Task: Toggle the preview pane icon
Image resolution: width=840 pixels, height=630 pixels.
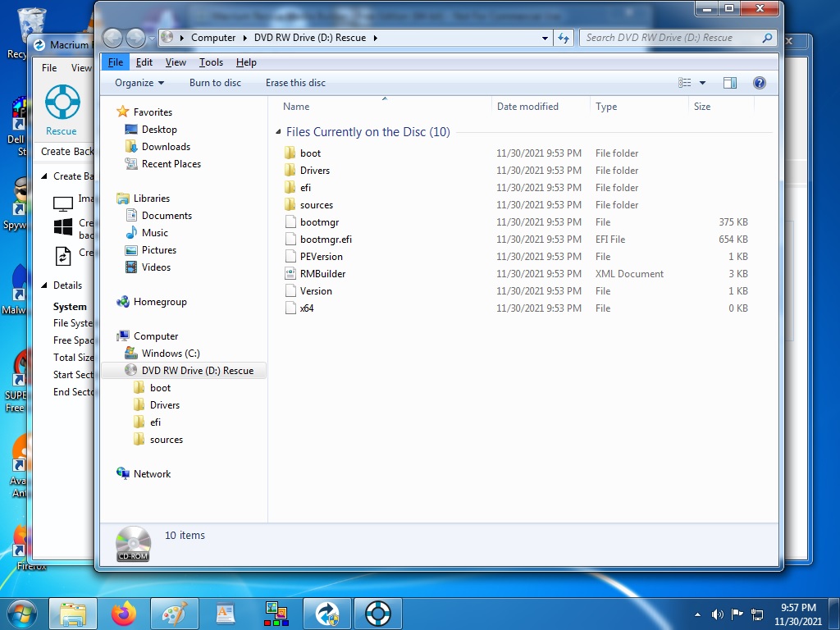Action: pyautogui.click(x=729, y=83)
